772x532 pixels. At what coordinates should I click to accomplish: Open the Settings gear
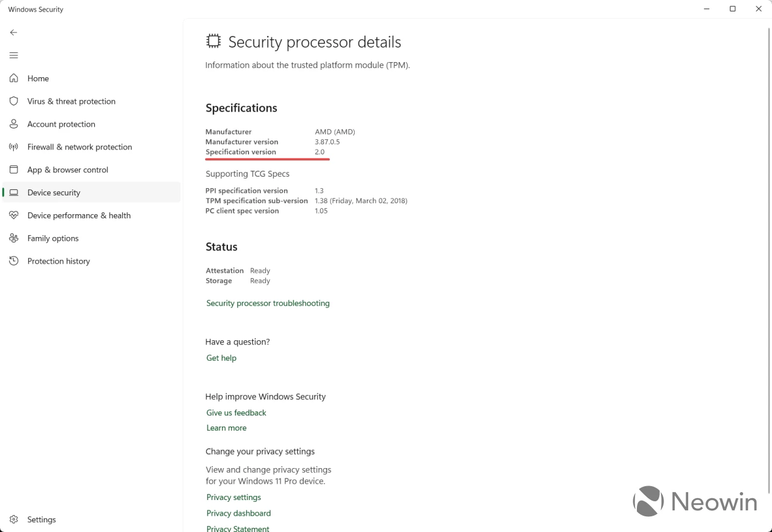pos(14,519)
